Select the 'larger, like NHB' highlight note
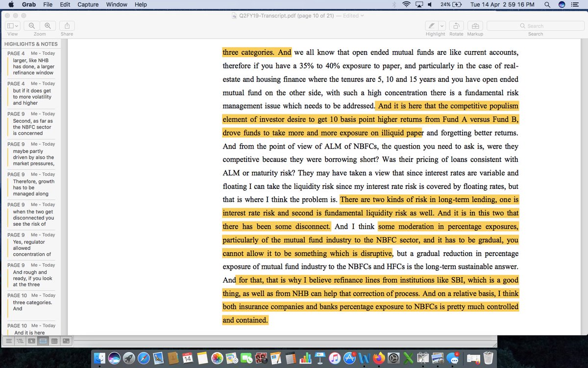Viewport: 588px width, 368px height. 31,63
